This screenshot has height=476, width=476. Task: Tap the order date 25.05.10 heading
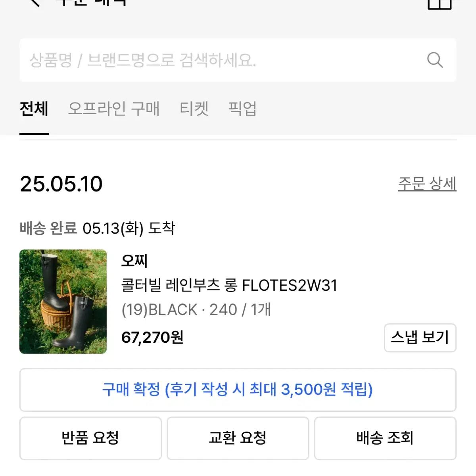point(61,184)
